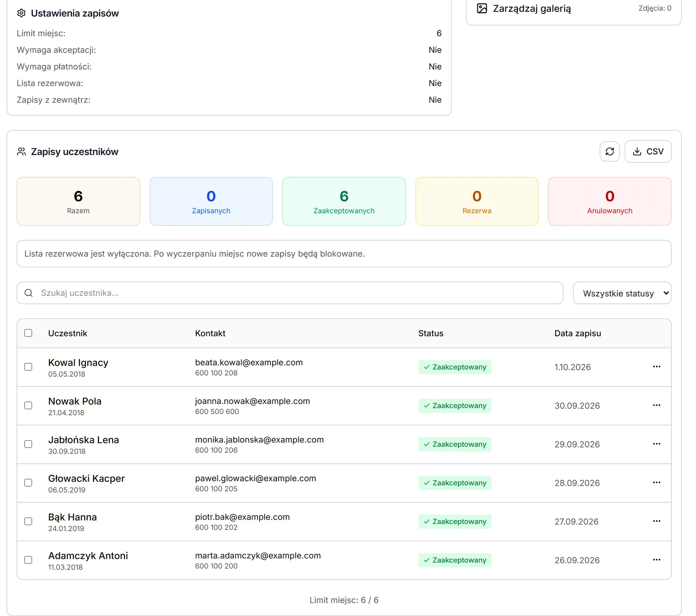
Task: Select the Anulowanych counter card
Action: click(x=609, y=201)
